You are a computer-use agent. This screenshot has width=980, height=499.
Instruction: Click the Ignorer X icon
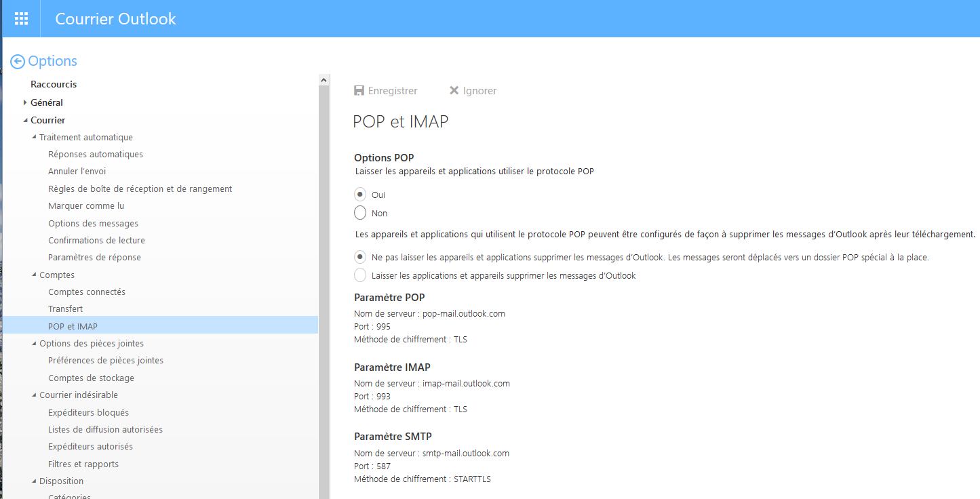click(x=454, y=90)
